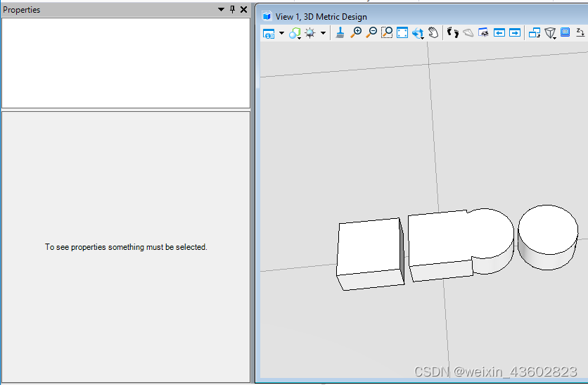Select Pan View hand tool
This screenshot has width=588, height=385.
click(x=433, y=32)
